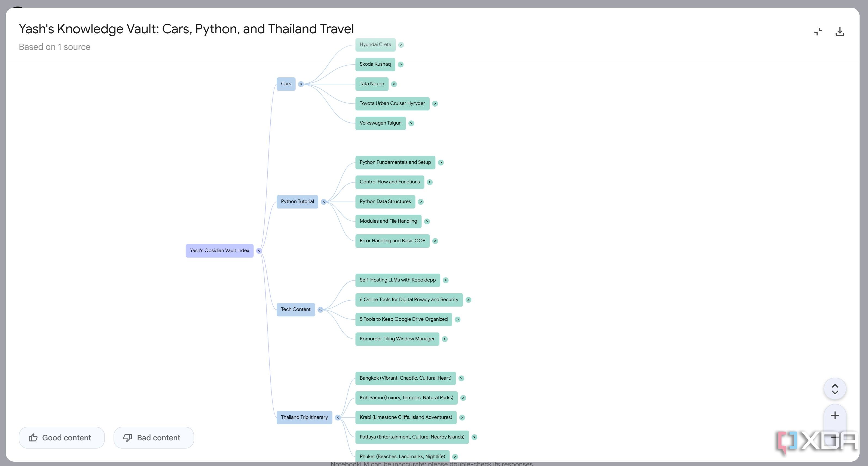Image resolution: width=868 pixels, height=466 pixels.
Task: Collapse the Cars branch chevron
Action: [x=301, y=84]
